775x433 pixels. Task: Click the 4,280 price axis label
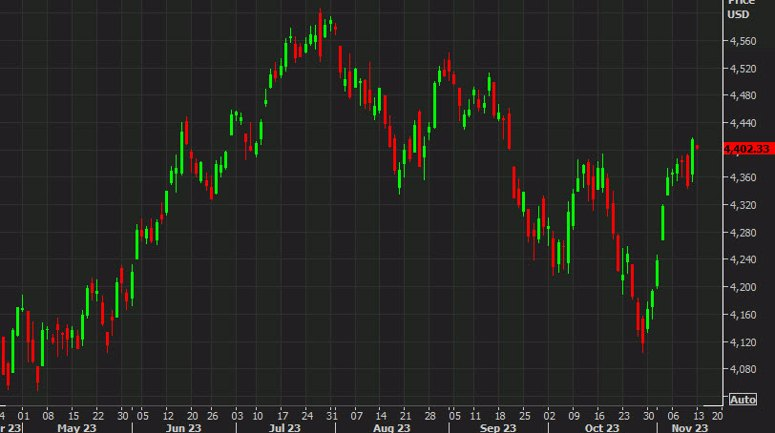pos(744,233)
